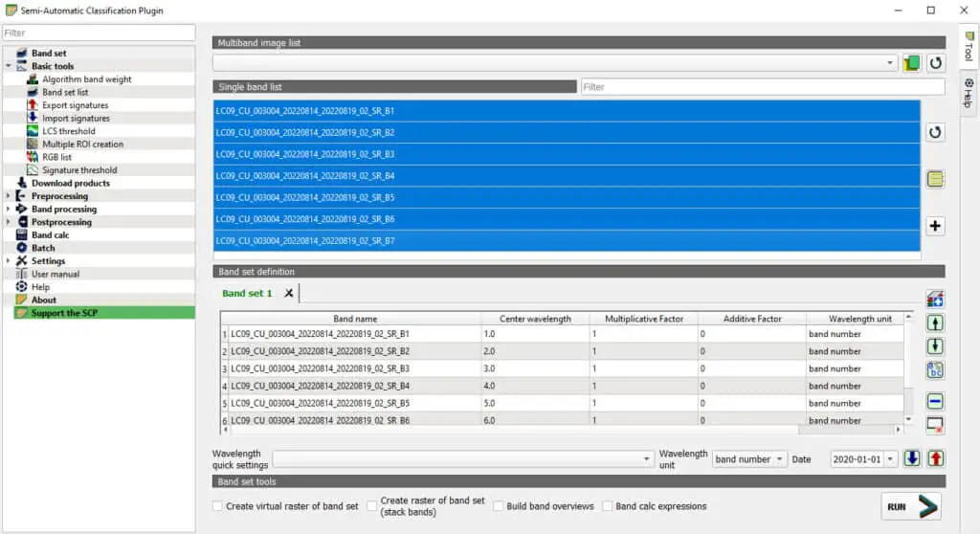The image size is (980, 534).
Task: Click the RGB list icon
Action: point(33,157)
